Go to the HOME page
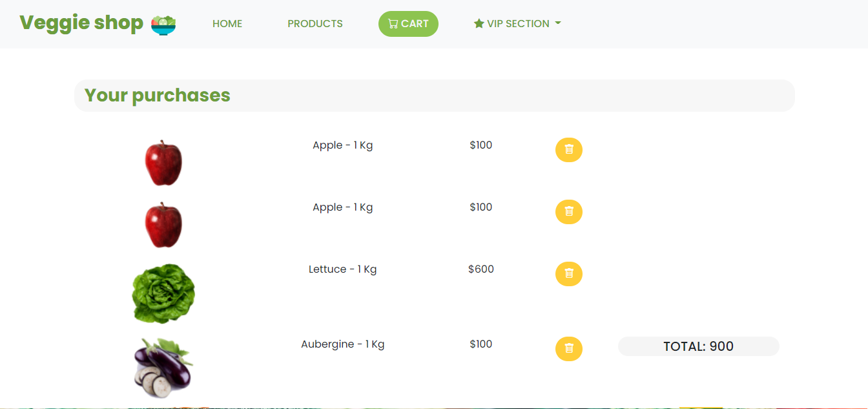This screenshot has height=409, width=868. (227, 24)
